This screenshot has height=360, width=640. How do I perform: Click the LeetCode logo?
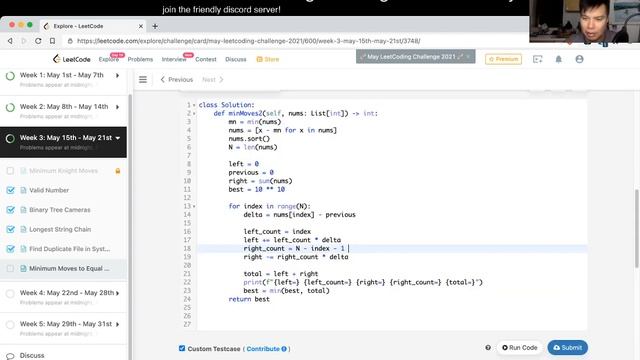point(72,59)
